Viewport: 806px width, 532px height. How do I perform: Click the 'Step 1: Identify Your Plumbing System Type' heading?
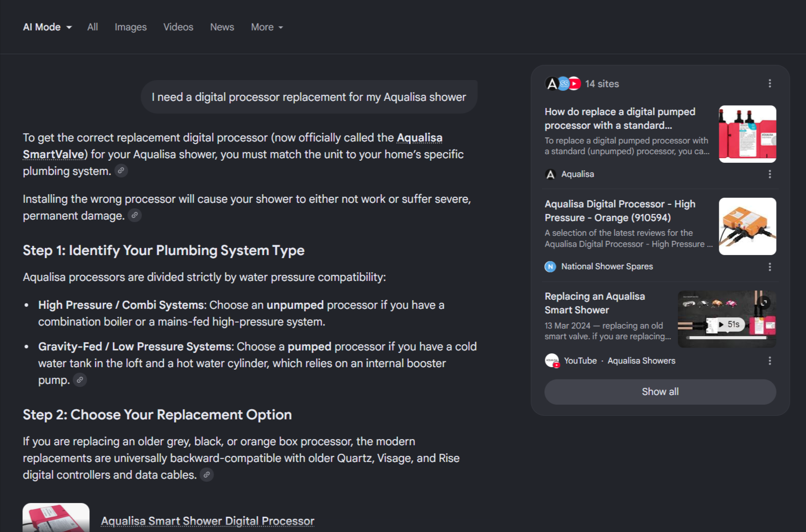pyautogui.click(x=163, y=251)
